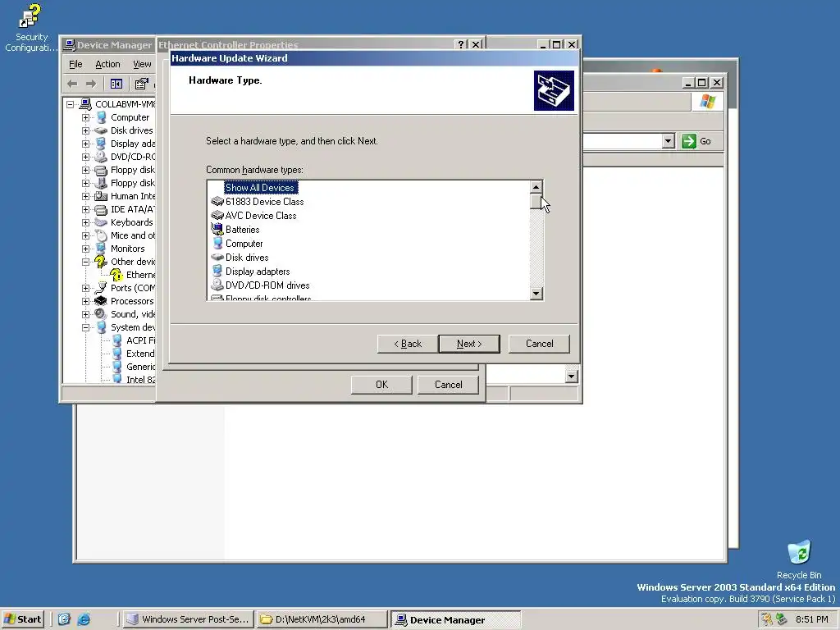This screenshot has height=630, width=840.
Task: Click Human Interface Devices tree icon
Action: coord(101,196)
